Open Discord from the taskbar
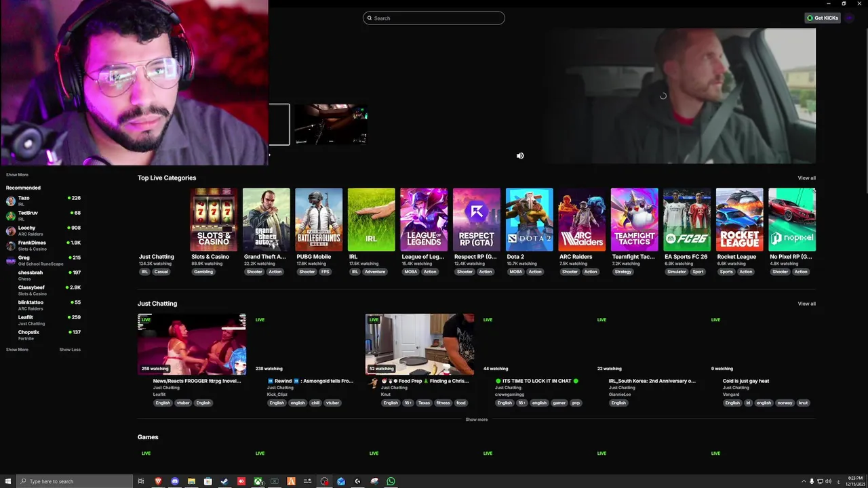Viewport: 868px width, 488px height. tap(175, 481)
